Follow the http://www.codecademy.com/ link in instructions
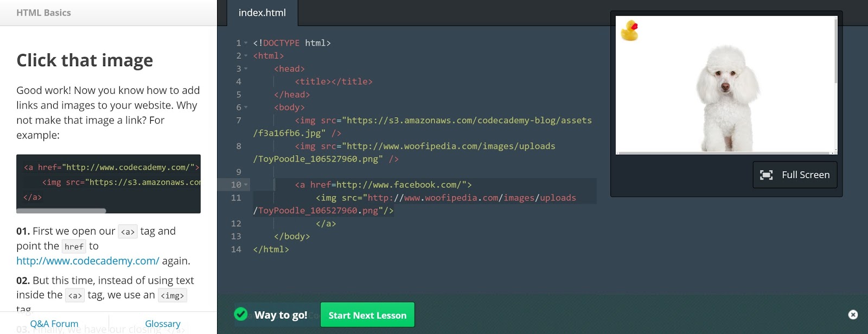The height and width of the screenshot is (334, 868). coord(88,261)
